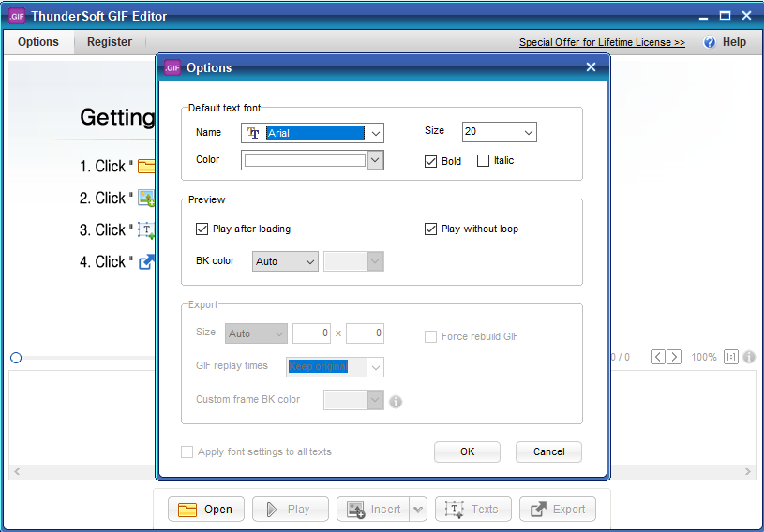Click the playback slider handle
This screenshot has width=764, height=532.
coord(16,358)
